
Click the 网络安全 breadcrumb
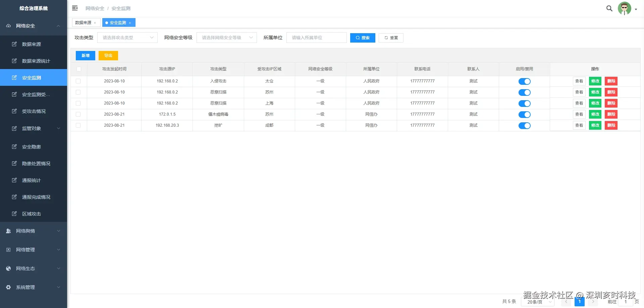(95, 8)
